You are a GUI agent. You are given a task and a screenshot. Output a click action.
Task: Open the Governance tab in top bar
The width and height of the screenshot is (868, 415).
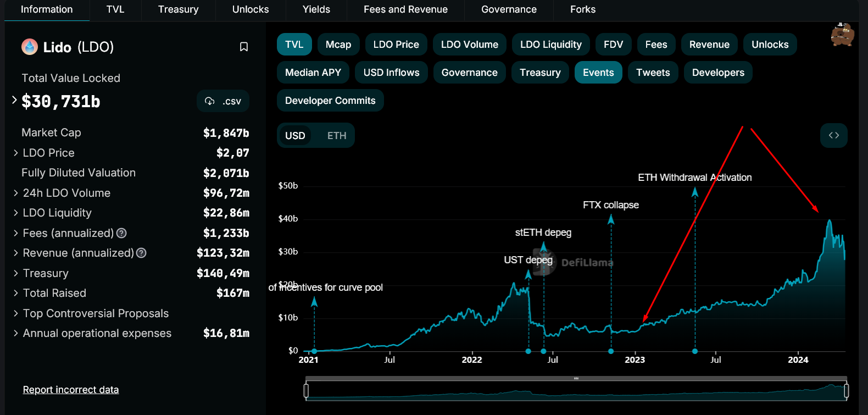point(509,9)
